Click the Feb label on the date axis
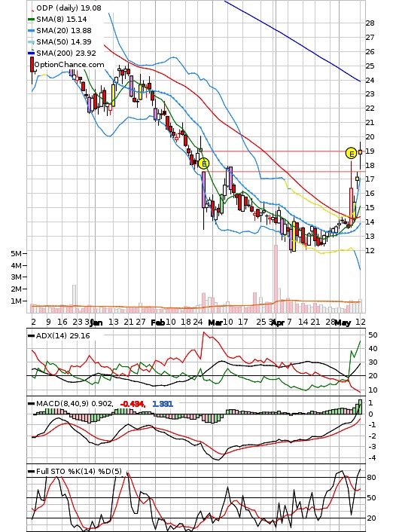This screenshot has width=396, height=532. point(157,323)
